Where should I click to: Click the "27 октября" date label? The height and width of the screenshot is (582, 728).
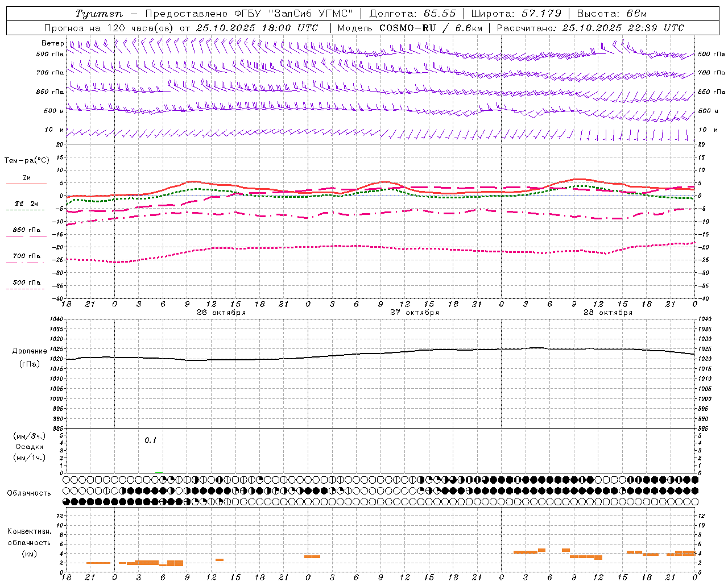[x=415, y=312]
